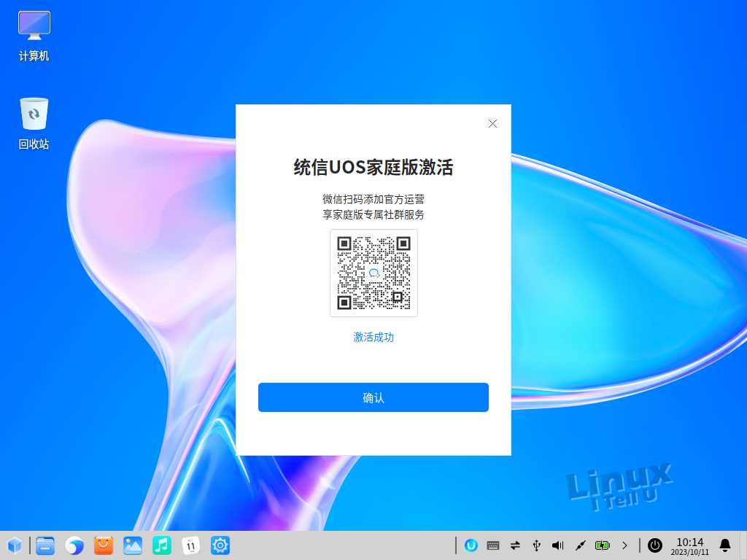The width and height of the screenshot is (747, 560).
Task: Open the clock showing 10:14
Action: (x=689, y=546)
